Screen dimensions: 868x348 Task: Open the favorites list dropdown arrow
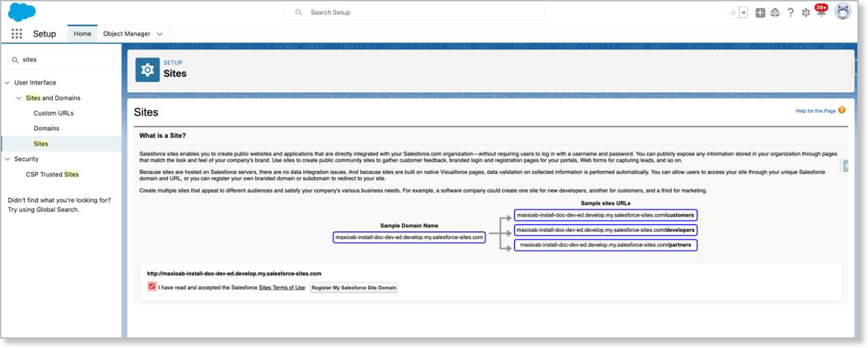coord(743,13)
